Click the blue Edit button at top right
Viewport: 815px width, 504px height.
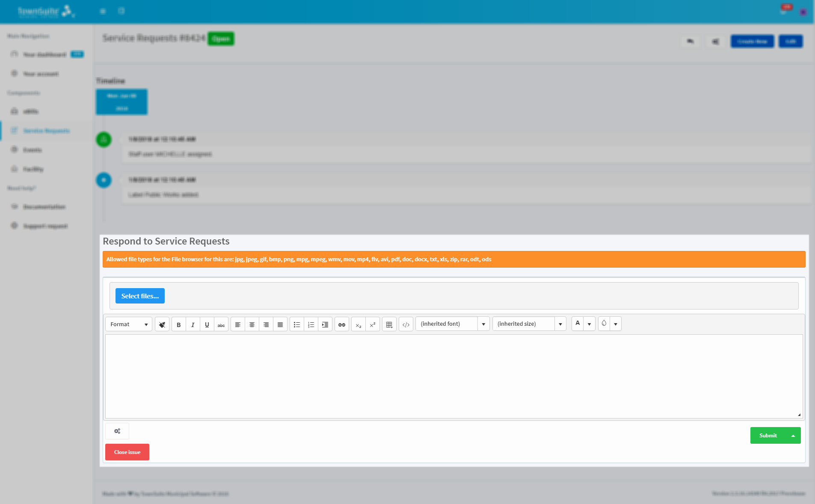(x=791, y=41)
